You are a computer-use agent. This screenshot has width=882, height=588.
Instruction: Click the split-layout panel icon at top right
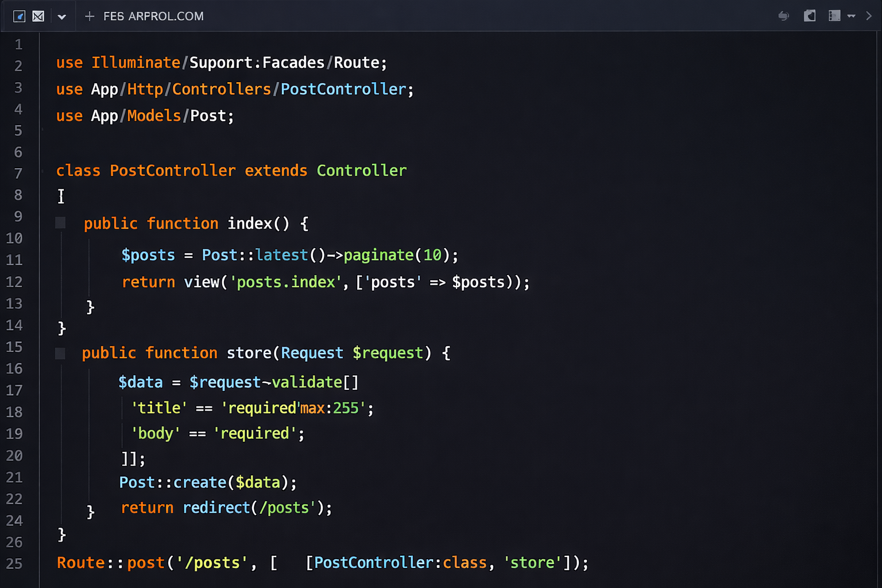point(834,16)
